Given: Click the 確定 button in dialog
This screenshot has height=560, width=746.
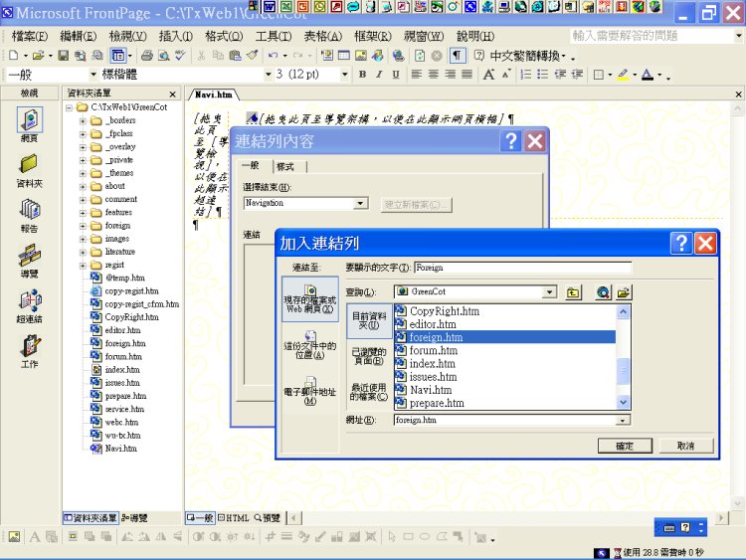Looking at the screenshot, I should click(625, 446).
